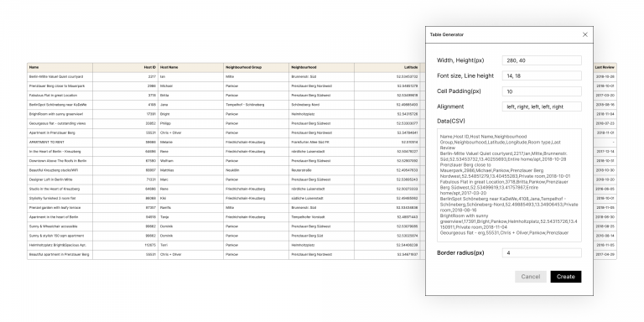Select the Host Name column header
The height and width of the screenshot is (322, 644).
191,67
